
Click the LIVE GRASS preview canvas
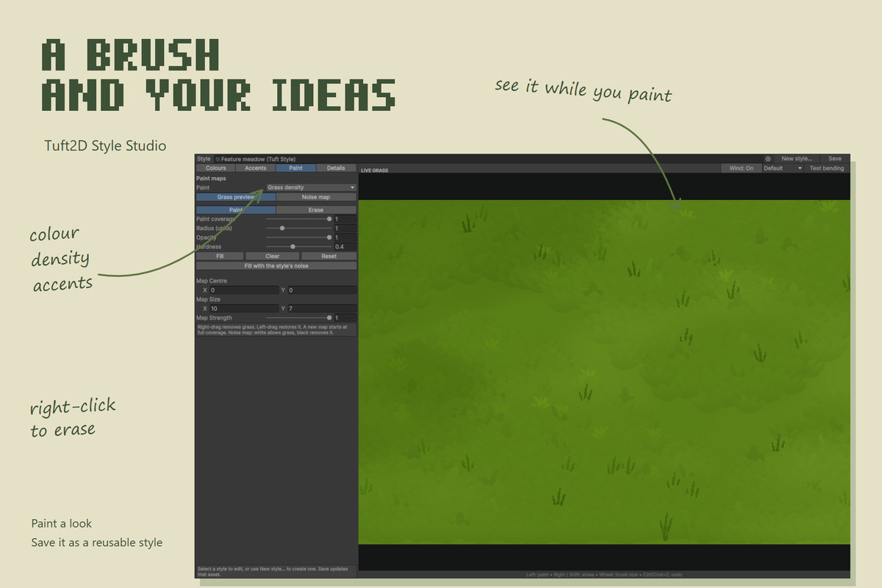point(604,372)
